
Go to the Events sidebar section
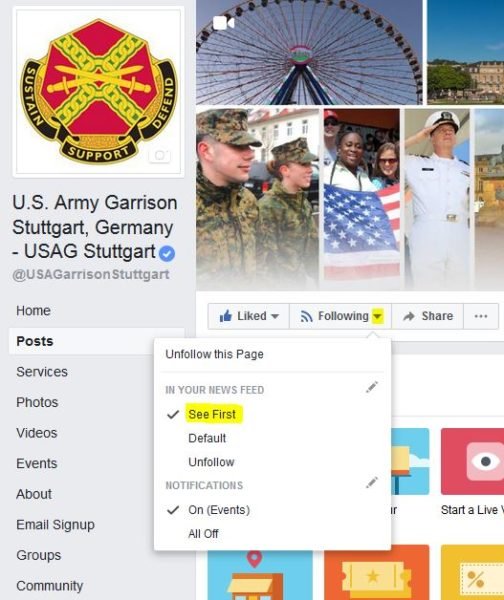(x=37, y=463)
